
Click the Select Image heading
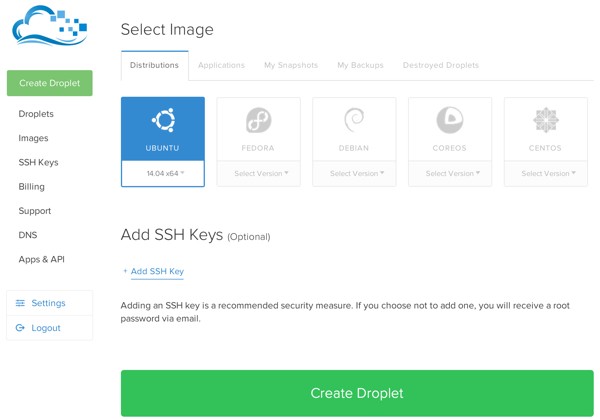point(167,30)
